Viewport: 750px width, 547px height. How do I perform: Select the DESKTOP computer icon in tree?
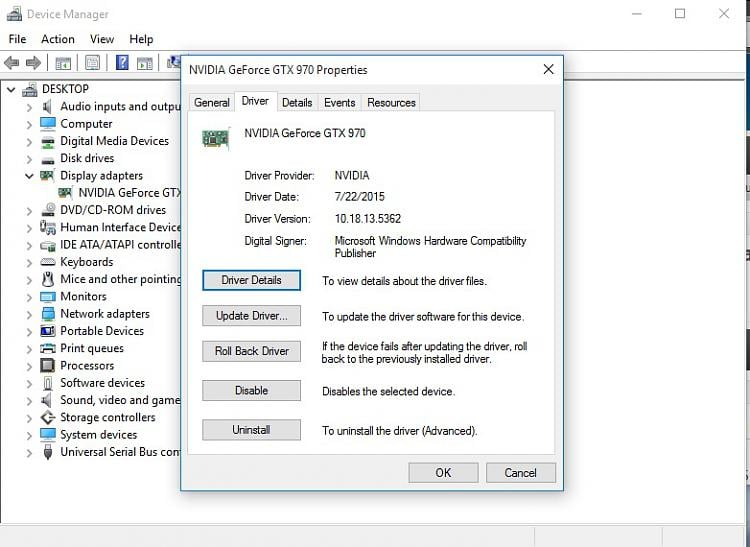click(30, 89)
